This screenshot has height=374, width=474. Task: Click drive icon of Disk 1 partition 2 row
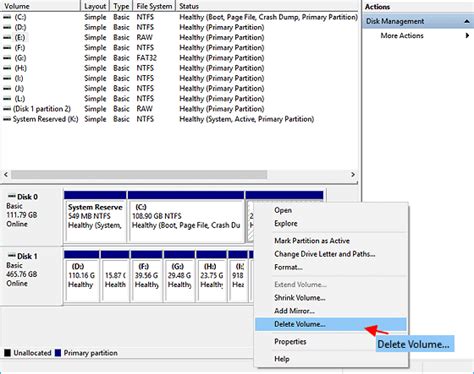(7, 109)
